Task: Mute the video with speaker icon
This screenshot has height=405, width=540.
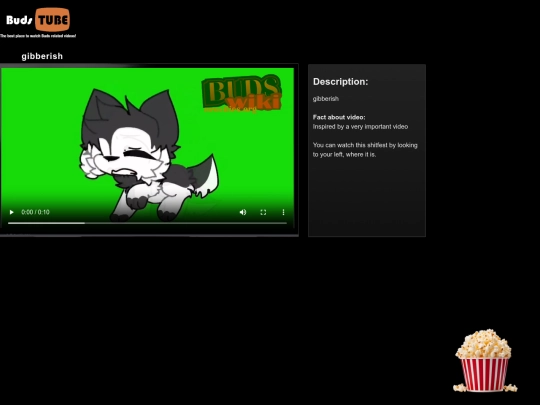Action: (x=243, y=212)
